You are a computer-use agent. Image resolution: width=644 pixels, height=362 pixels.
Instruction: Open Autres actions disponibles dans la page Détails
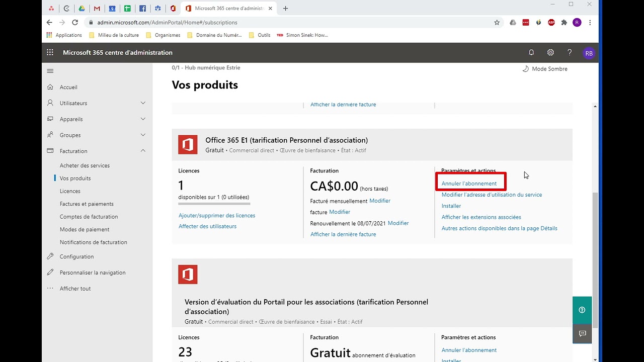point(499,228)
